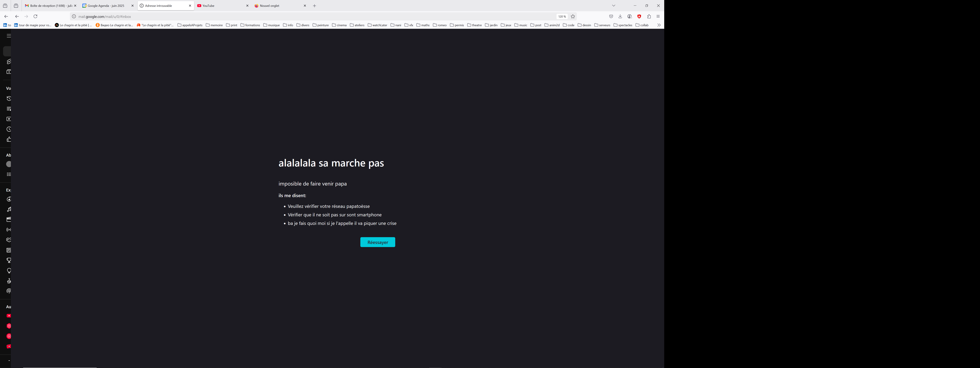Click the address bar URL field

[x=304, y=16]
